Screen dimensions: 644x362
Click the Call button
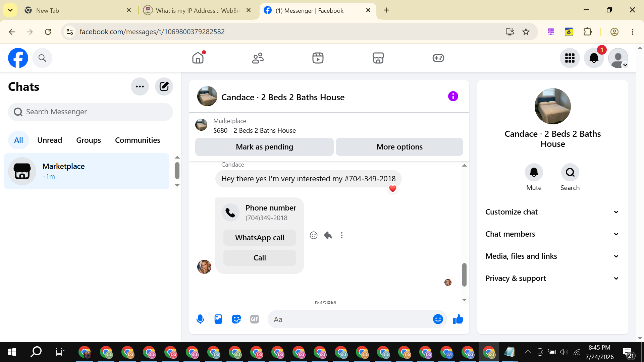[260, 258]
